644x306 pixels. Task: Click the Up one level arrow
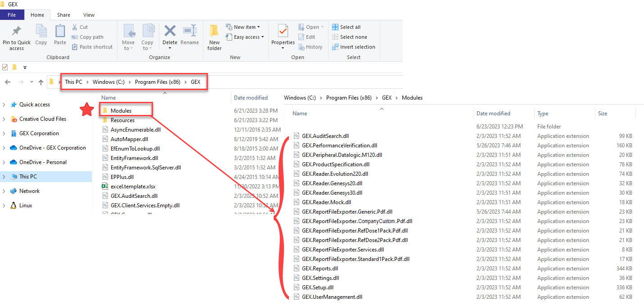(x=41, y=82)
